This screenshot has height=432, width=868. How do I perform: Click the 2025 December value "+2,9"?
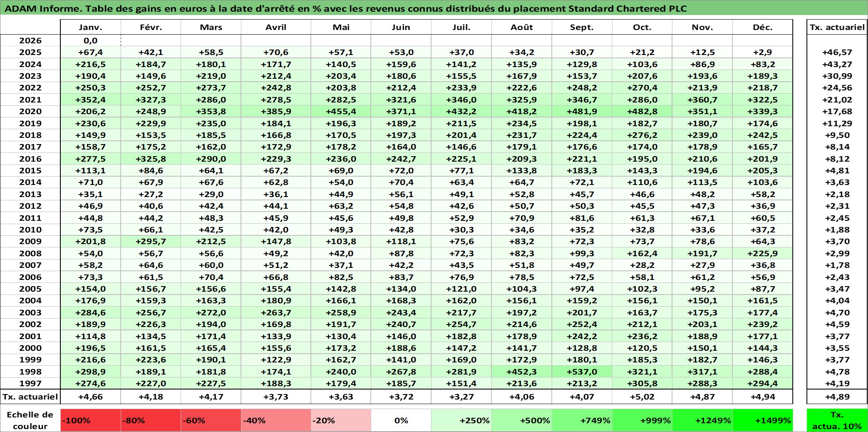click(x=763, y=52)
